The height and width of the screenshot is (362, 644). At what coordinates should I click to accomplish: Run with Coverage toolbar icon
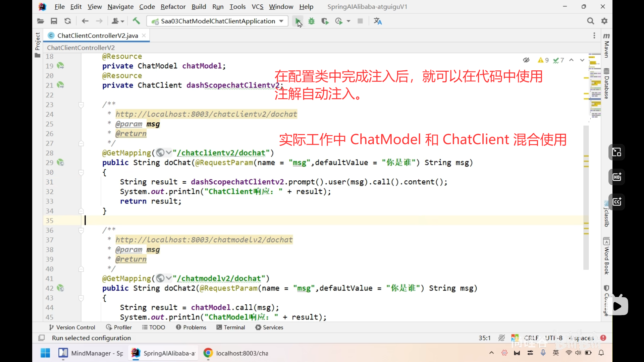[325, 21]
